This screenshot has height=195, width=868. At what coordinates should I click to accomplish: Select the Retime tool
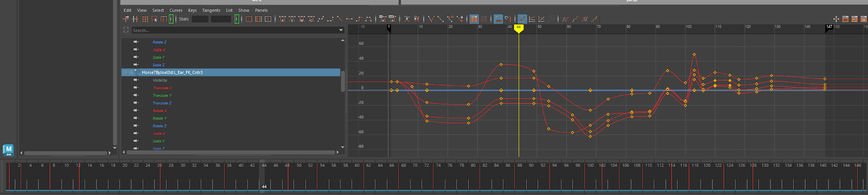163,19
